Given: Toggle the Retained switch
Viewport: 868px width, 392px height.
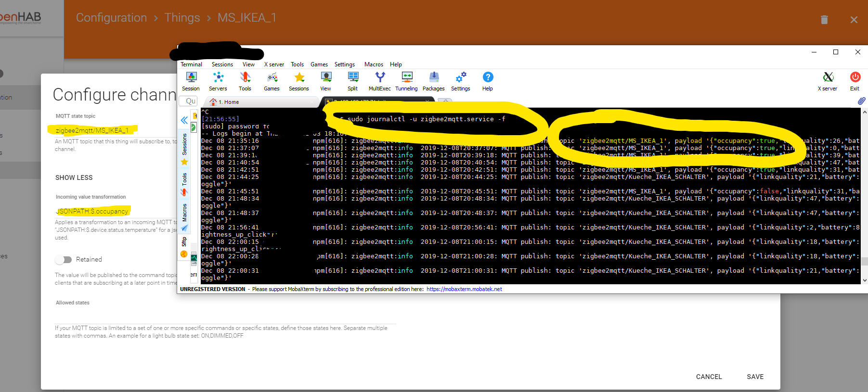Looking at the screenshot, I should click(x=64, y=260).
